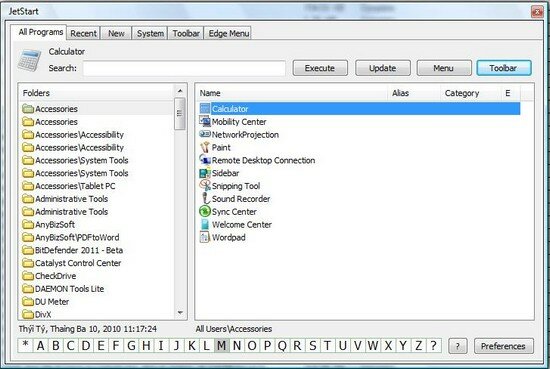The width and height of the screenshot is (550, 369).
Task: Click the BitDefender 2011 - Beta folder icon
Action: tap(28, 250)
